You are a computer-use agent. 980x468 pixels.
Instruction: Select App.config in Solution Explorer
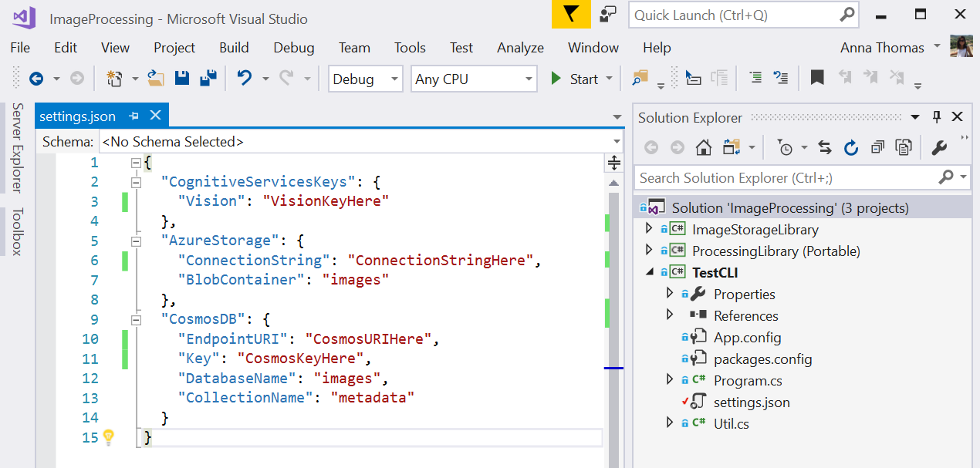[747, 337]
